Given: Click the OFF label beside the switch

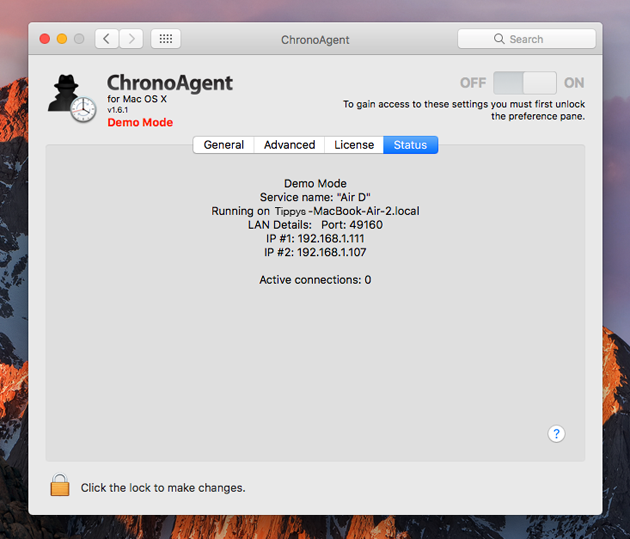Looking at the screenshot, I should pos(473,83).
